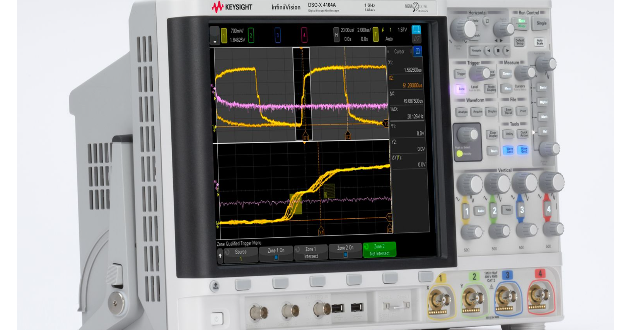
Task: Select the X2 cursor marker flag
Action: (348, 137)
